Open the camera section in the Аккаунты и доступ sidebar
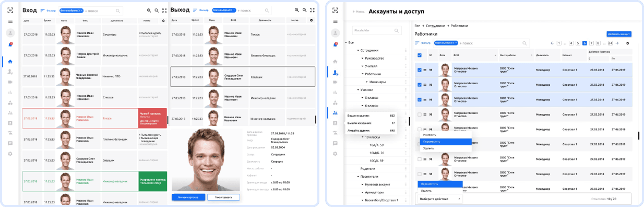The height and width of the screenshot is (207, 644). click(335, 82)
